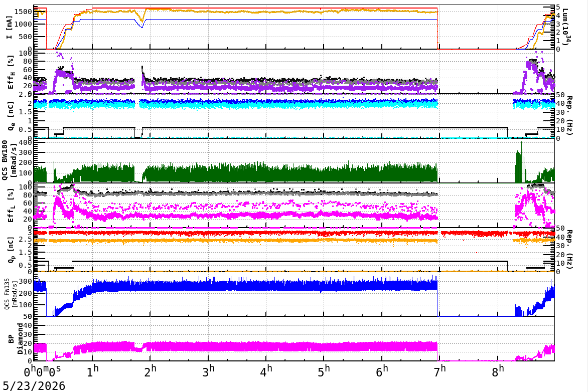This screenshot has height=392, width=588.
Task: Click the "QCS FW135 [mRad/s]" axis label
Action: click(x=10, y=294)
